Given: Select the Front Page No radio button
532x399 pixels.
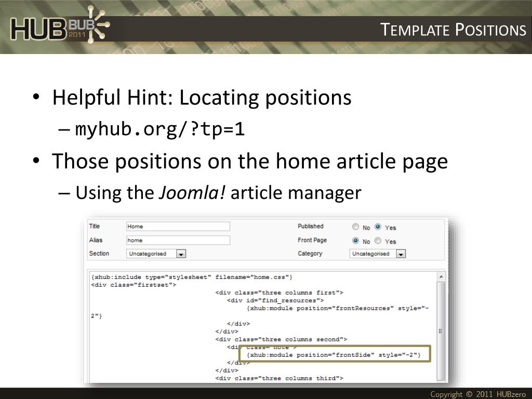Looking at the screenshot, I should pos(355,241).
